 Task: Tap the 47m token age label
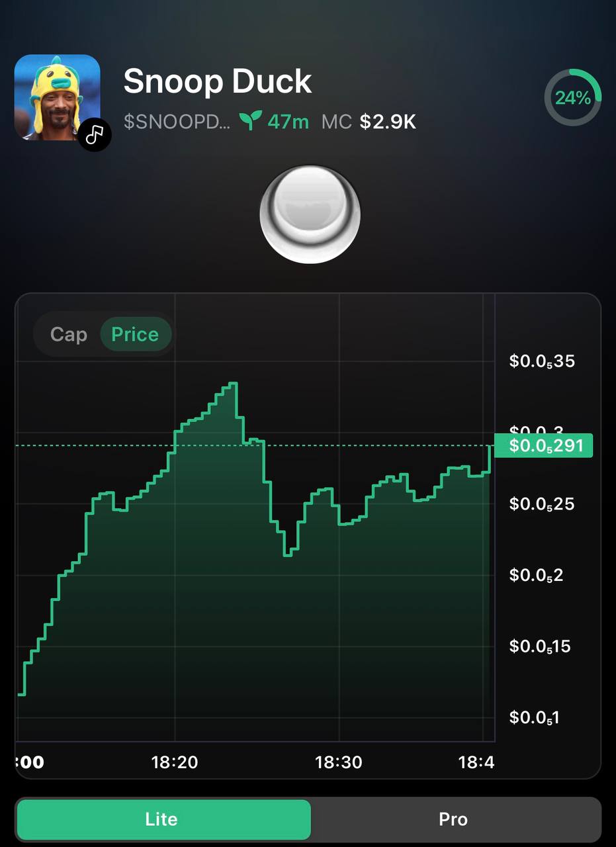288,122
